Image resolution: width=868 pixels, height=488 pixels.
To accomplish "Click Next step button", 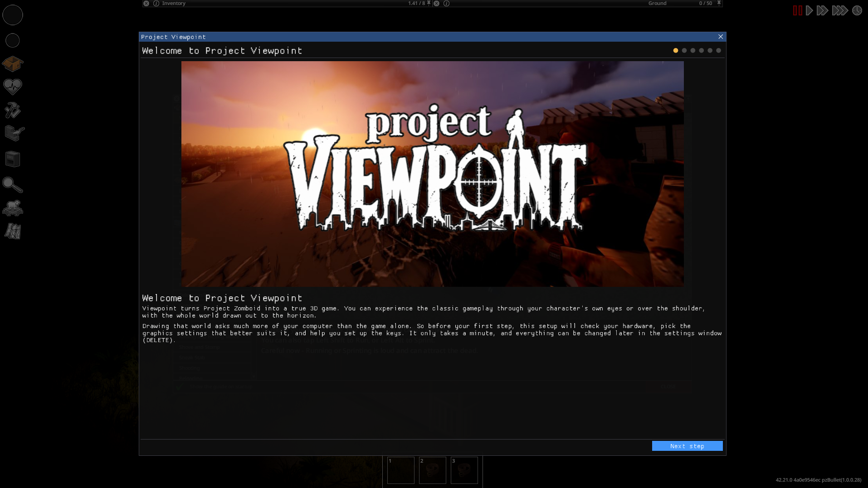I will pyautogui.click(x=687, y=446).
